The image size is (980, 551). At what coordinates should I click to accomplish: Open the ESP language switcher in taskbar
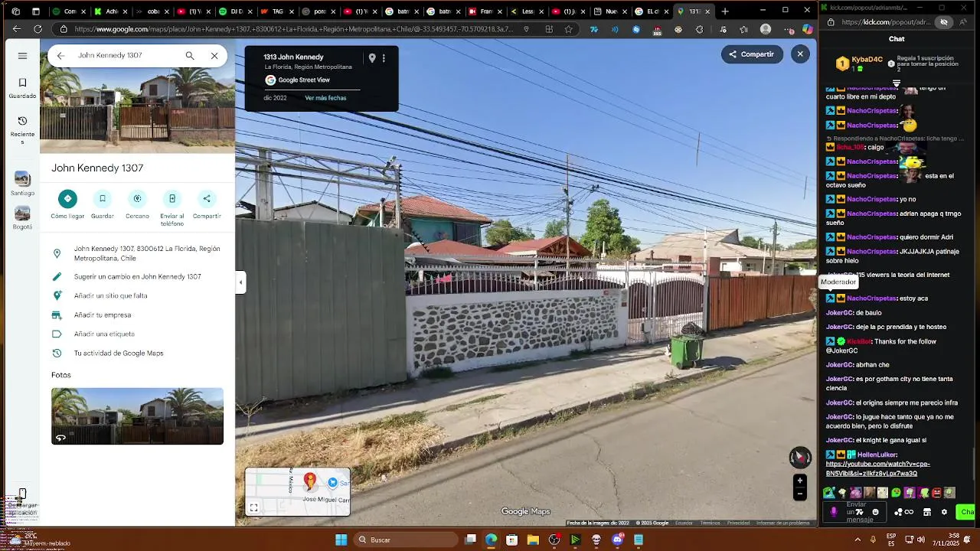pos(891,540)
